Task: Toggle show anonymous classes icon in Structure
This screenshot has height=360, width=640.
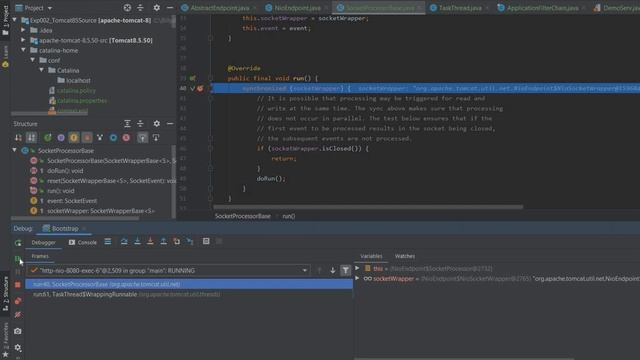Action: coord(113,138)
